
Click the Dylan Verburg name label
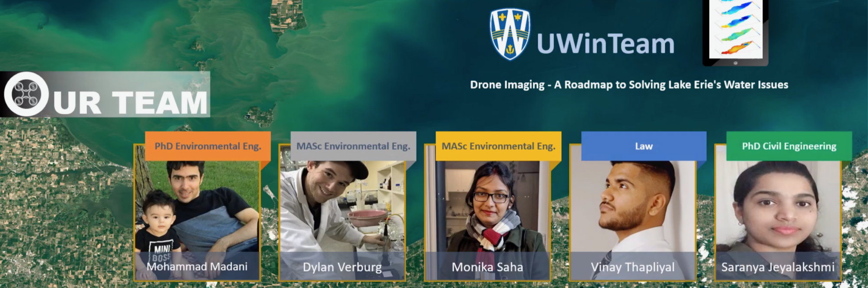coord(342,267)
